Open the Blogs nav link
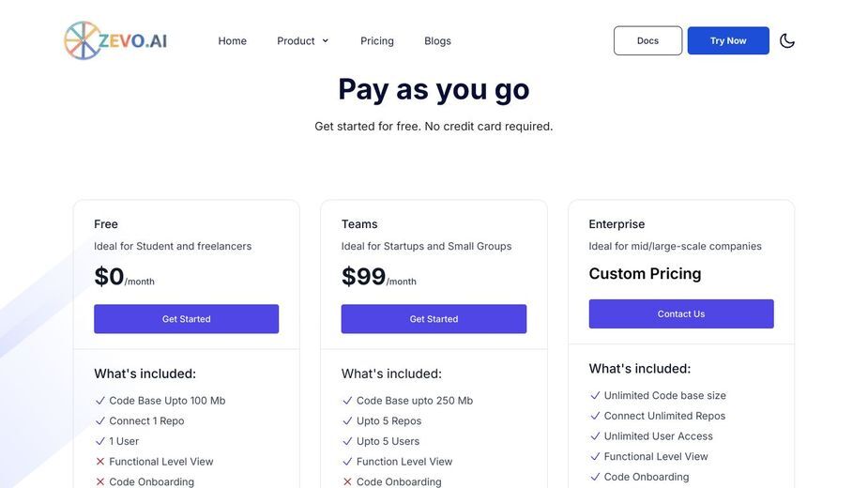Viewport: 868px width, 488px height. 437,41
